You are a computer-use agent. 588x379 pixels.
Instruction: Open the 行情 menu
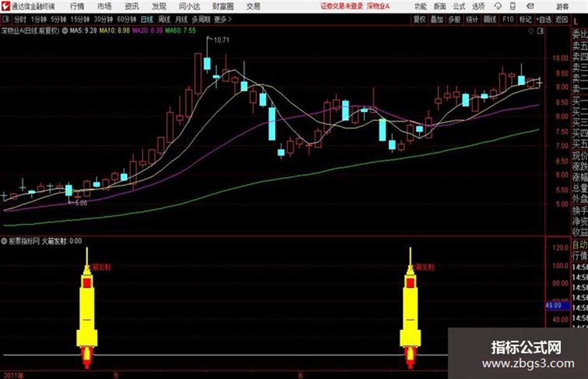point(77,6)
